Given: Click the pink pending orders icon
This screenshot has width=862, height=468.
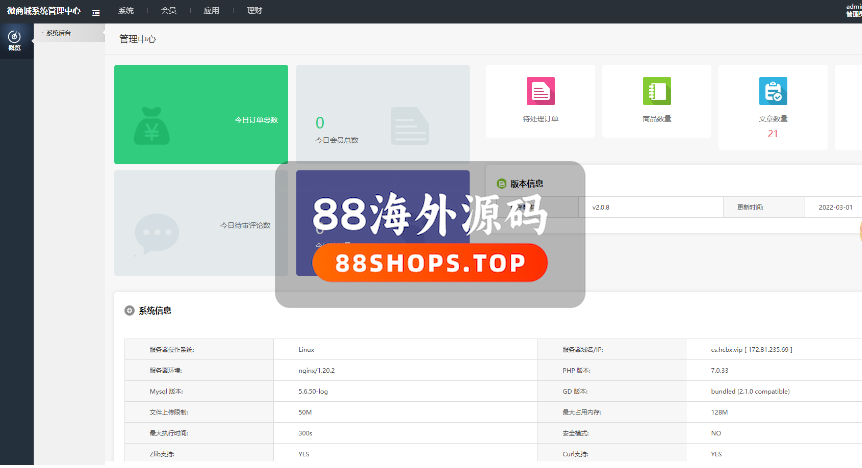Looking at the screenshot, I should pyautogui.click(x=541, y=91).
